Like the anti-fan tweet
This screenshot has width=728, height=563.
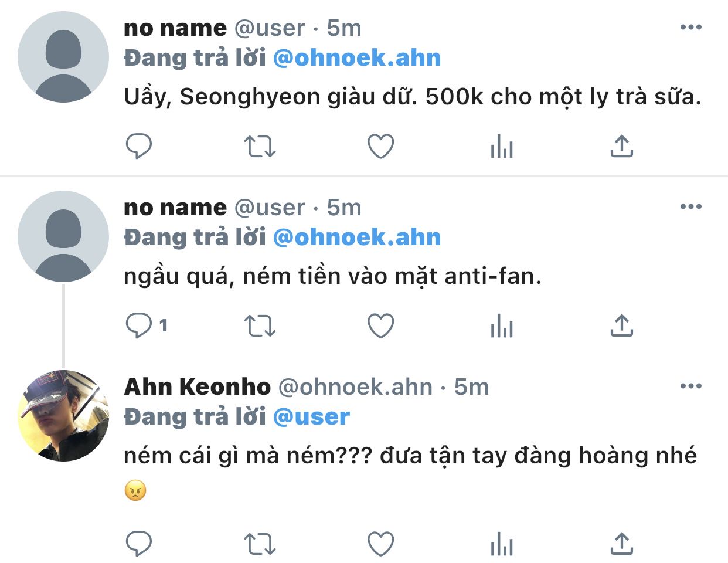380,326
